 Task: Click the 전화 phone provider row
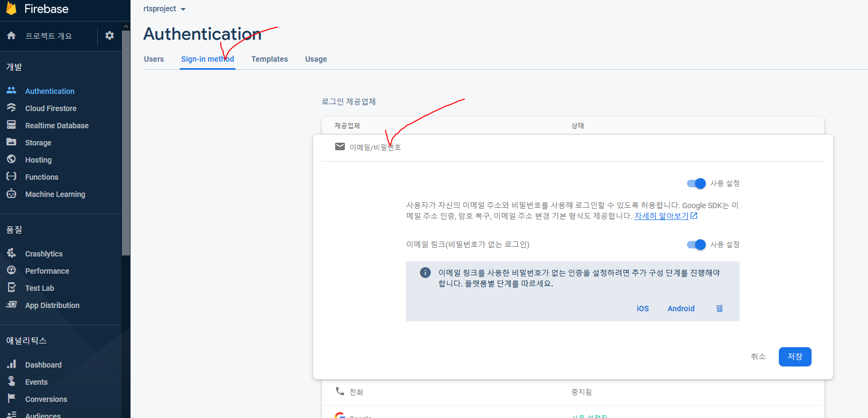click(x=573, y=392)
